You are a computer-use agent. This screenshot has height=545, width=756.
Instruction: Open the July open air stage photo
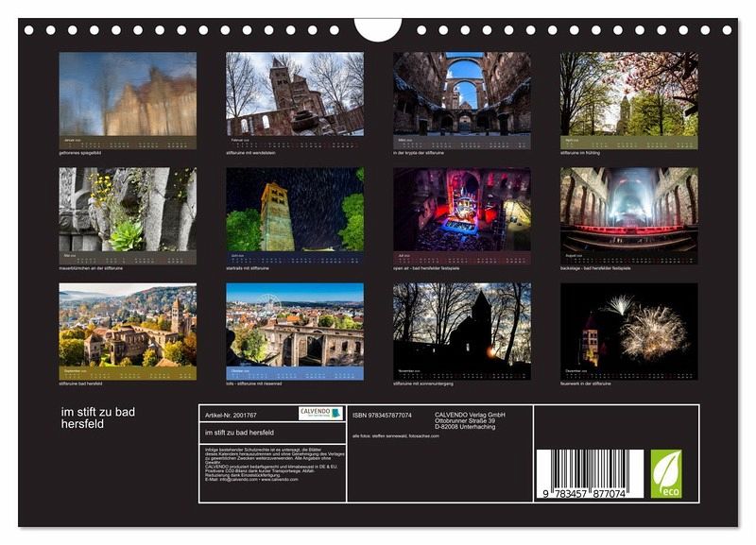tap(462, 209)
